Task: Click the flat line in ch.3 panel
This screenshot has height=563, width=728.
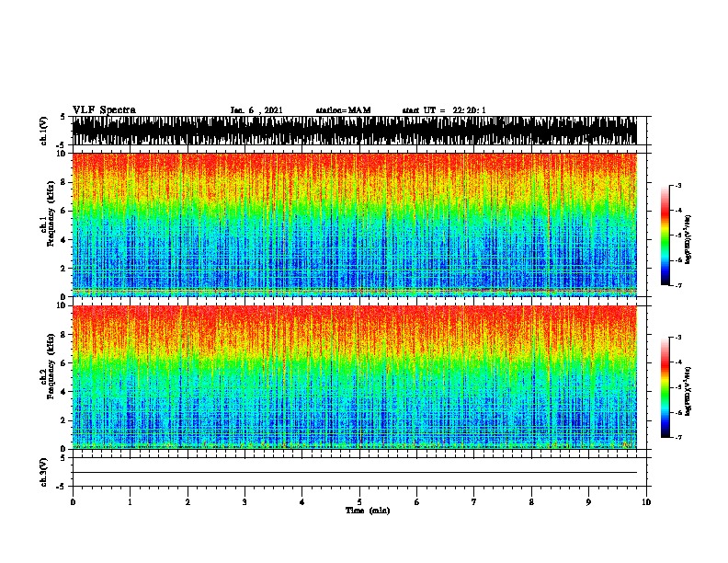Action: [x=354, y=473]
